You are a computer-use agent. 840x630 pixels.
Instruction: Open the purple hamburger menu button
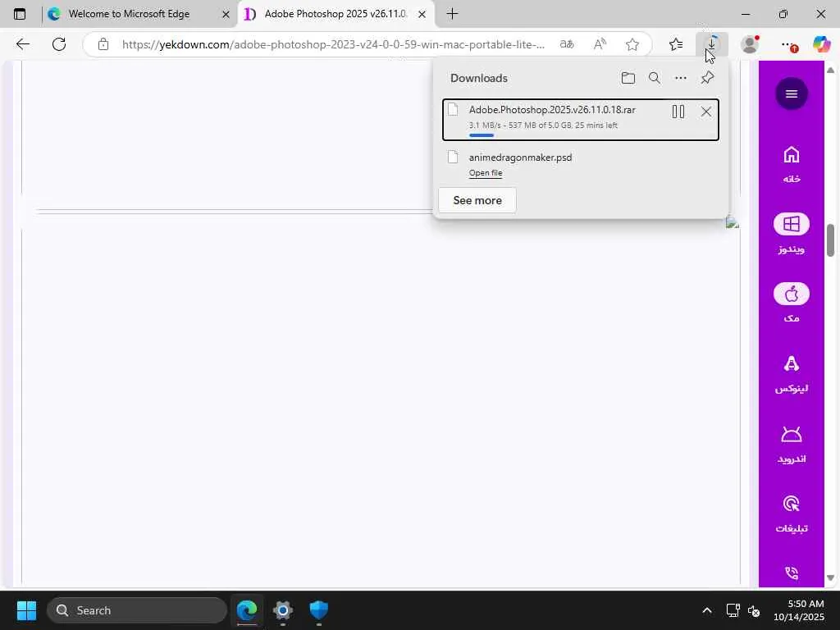click(x=792, y=94)
